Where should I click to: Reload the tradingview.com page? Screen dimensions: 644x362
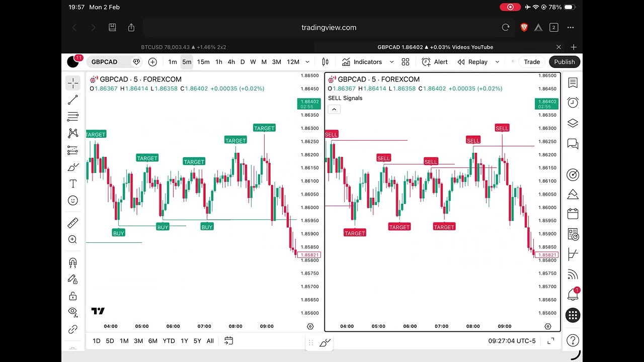[x=506, y=28]
